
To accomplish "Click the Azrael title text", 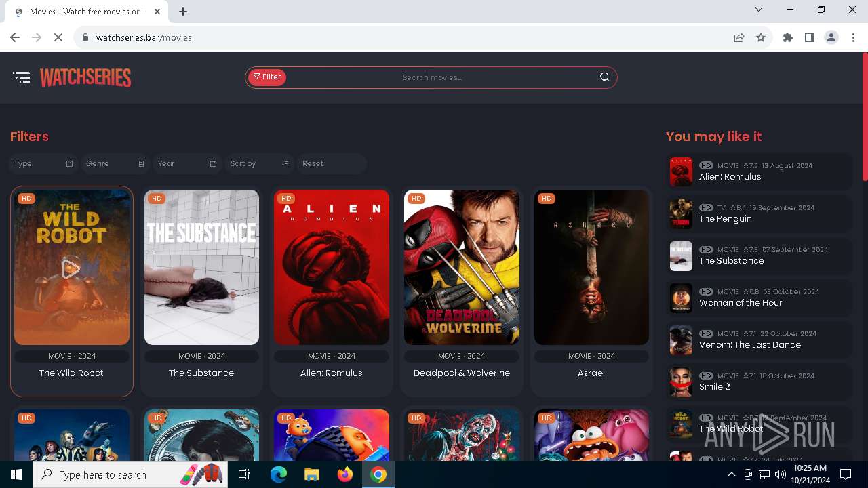I will (591, 373).
